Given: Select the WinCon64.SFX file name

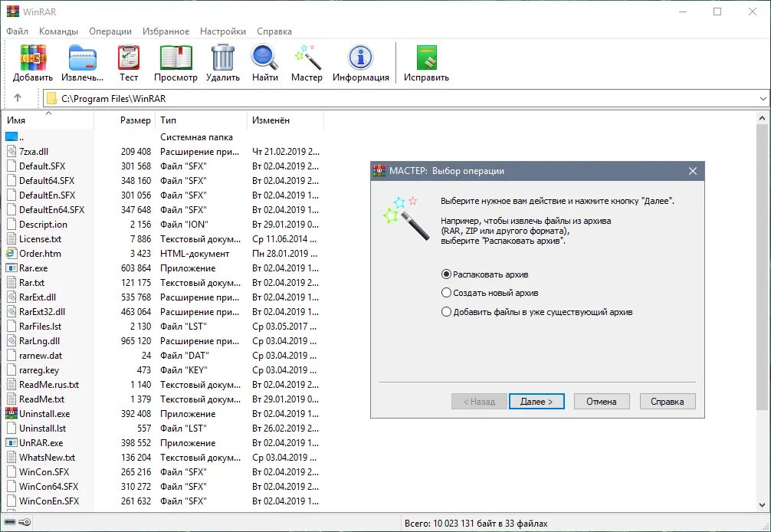Looking at the screenshot, I should pyautogui.click(x=49, y=487).
